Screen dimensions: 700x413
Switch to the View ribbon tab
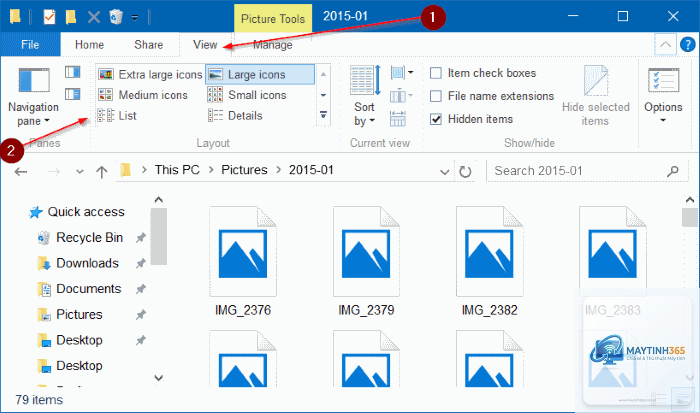[205, 45]
